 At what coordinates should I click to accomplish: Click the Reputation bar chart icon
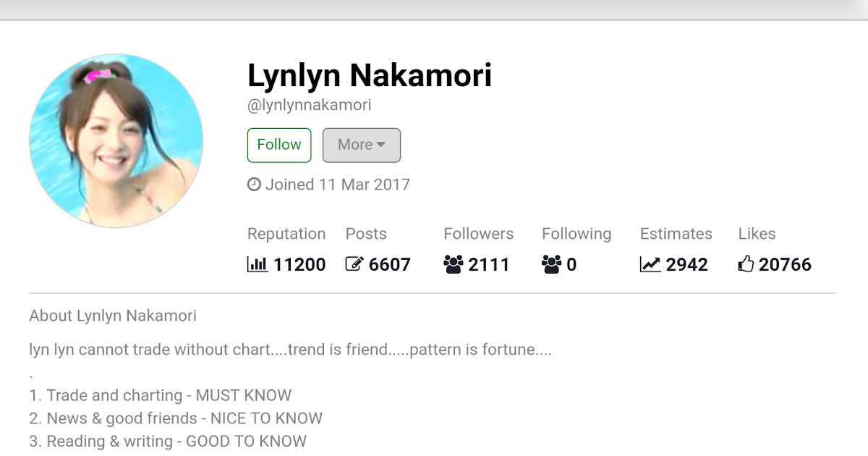[x=257, y=265]
